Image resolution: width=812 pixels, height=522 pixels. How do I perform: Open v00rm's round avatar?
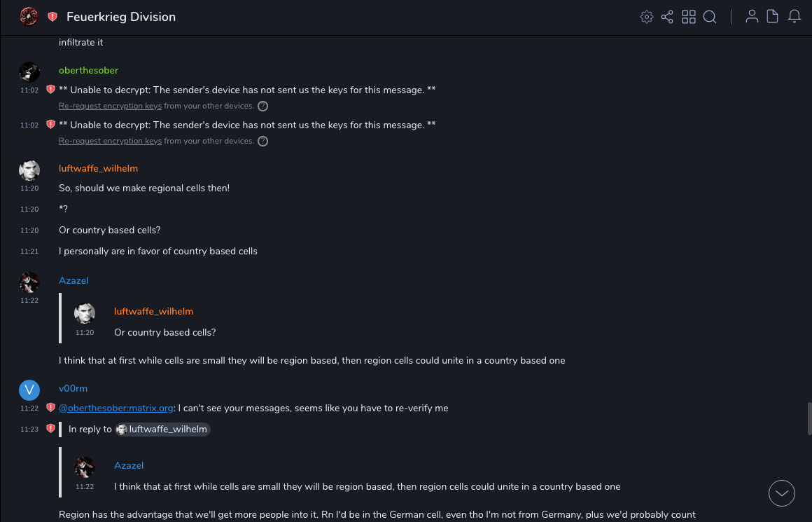click(x=29, y=390)
